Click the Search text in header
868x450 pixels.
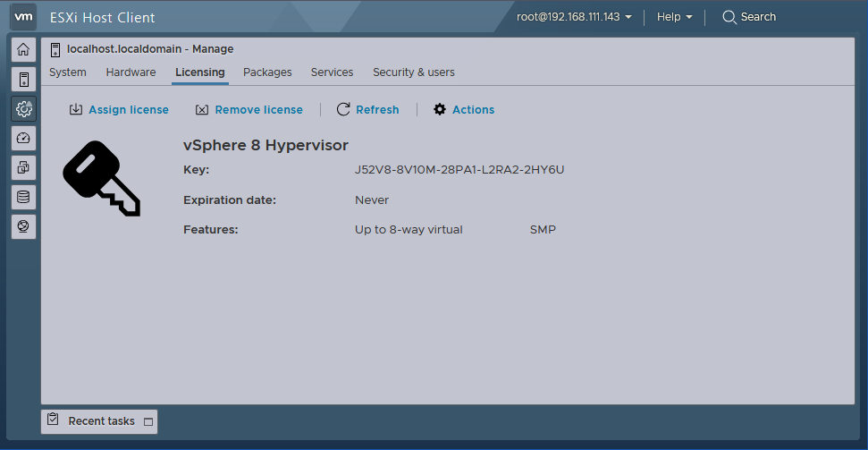point(758,17)
